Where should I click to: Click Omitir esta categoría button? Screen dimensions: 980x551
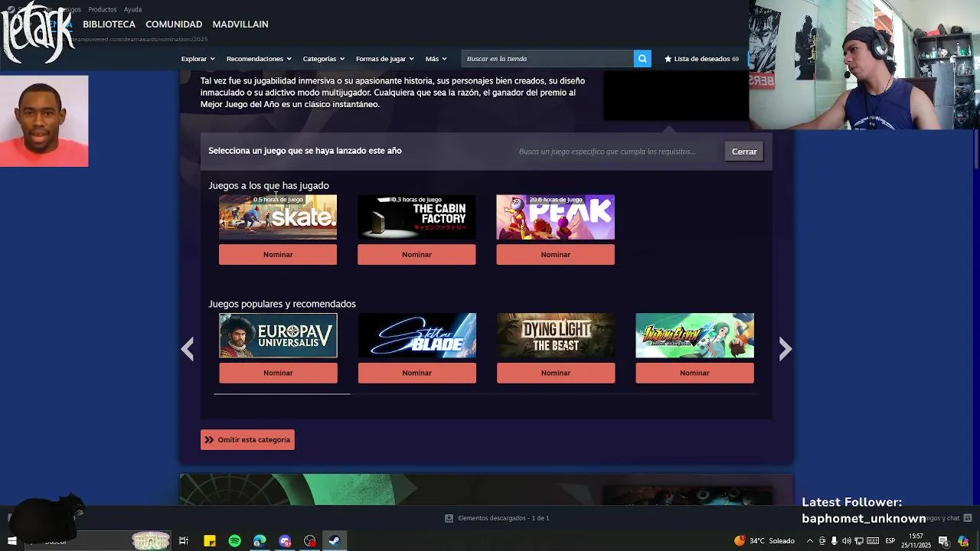pos(247,440)
